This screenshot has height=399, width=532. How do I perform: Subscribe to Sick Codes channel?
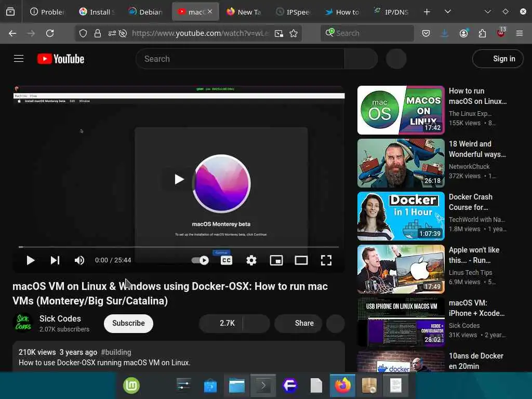tap(129, 323)
